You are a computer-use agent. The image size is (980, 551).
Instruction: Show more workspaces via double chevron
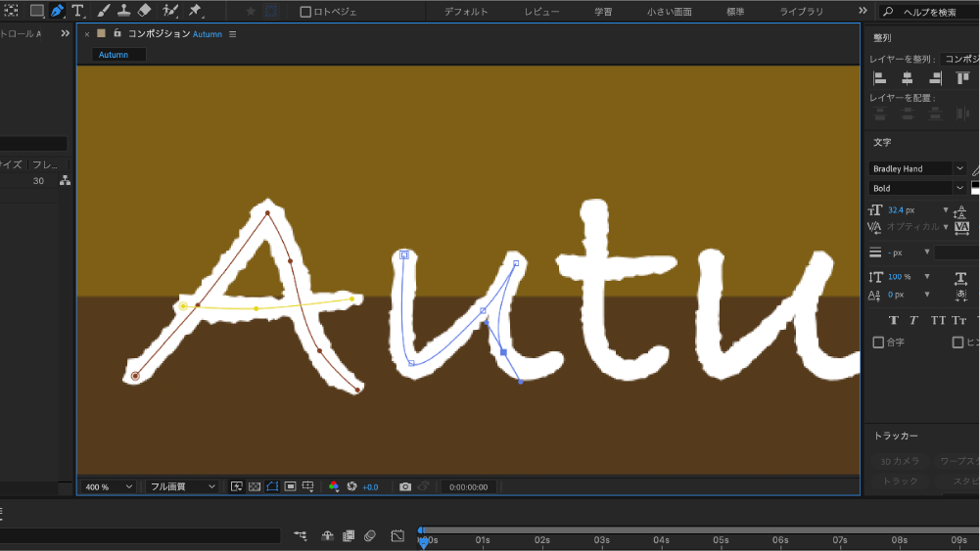click(x=863, y=11)
